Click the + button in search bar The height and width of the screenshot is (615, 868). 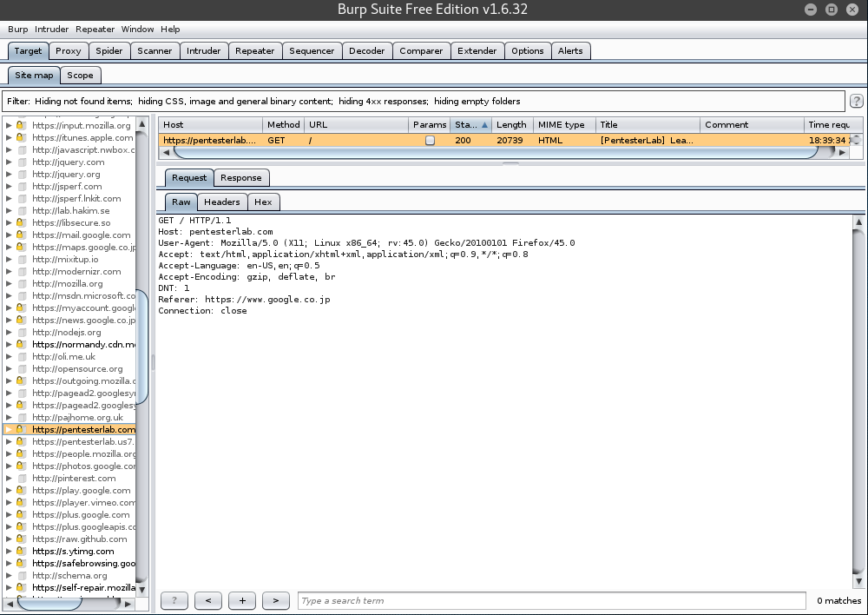(x=242, y=600)
